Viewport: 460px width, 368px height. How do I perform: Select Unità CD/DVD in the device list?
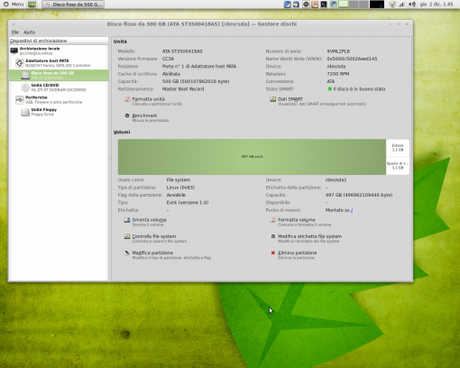tap(59, 87)
